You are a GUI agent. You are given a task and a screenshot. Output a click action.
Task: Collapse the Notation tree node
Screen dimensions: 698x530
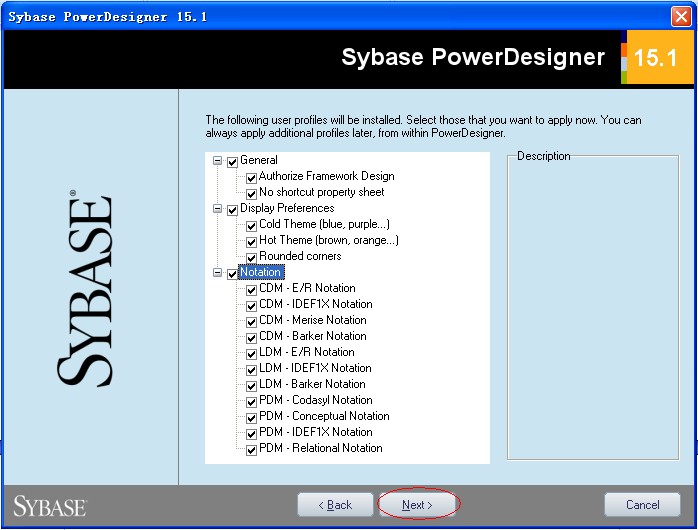pyautogui.click(x=218, y=273)
